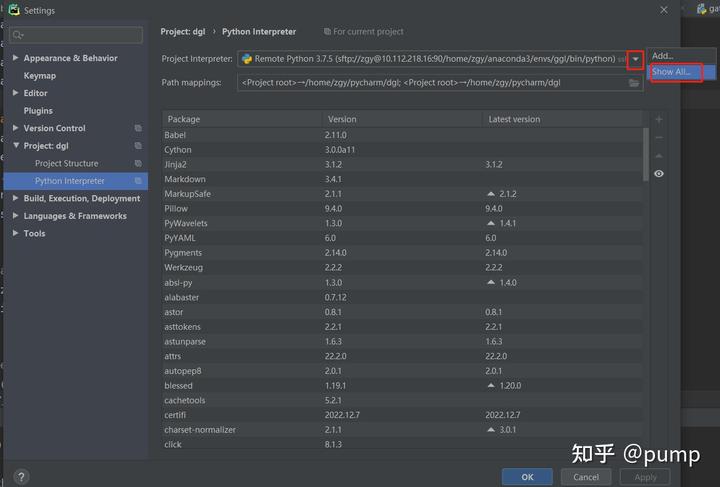Select the Cython package row
720x487 pixels.
(403, 150)
